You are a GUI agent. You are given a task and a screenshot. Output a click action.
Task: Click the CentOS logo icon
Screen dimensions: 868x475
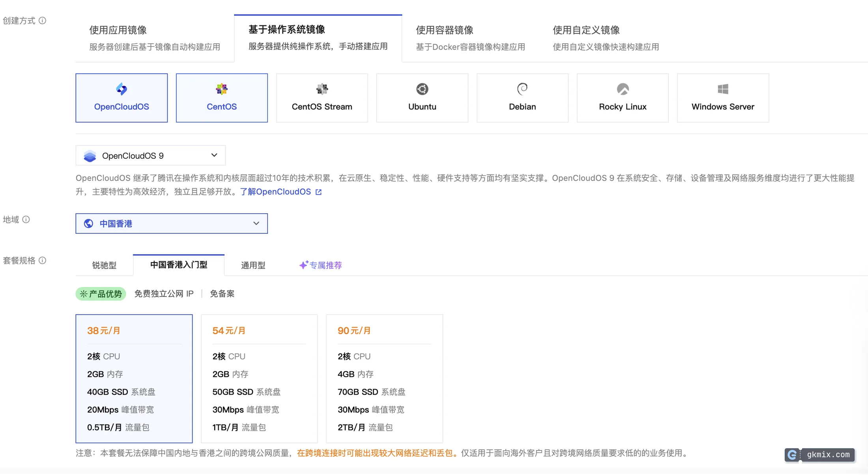222,89
